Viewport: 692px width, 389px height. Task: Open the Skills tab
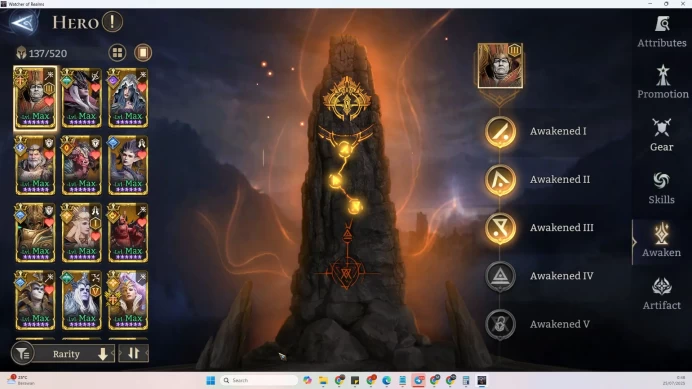click(x=662, y=188)
